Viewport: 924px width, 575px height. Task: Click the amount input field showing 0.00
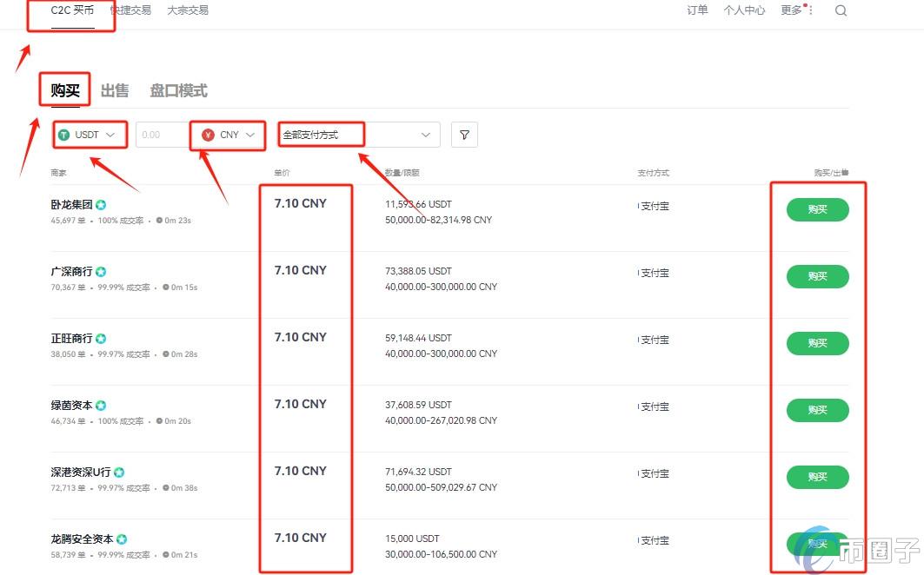(162, 135)
